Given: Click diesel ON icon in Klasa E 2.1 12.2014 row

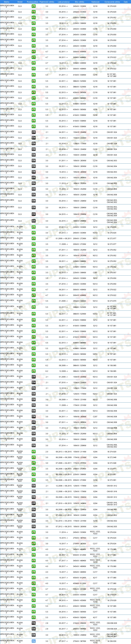Looking at the screenshot, I should click(34, 388).
